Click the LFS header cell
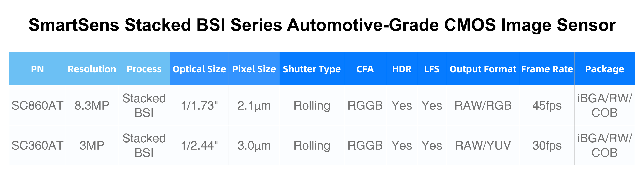This screenshot has height=184, width=644. [x=432, y=69]
